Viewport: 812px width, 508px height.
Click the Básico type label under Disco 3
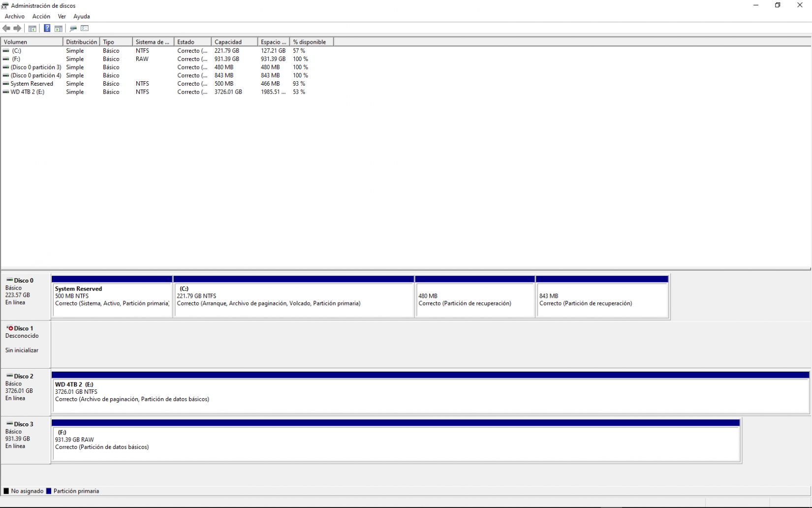[x=14, y=432]
